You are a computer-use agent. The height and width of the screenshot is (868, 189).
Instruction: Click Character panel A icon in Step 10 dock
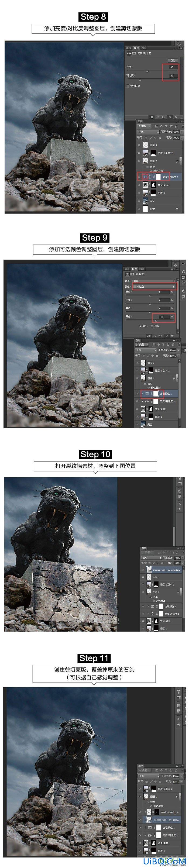click(180, 504)
